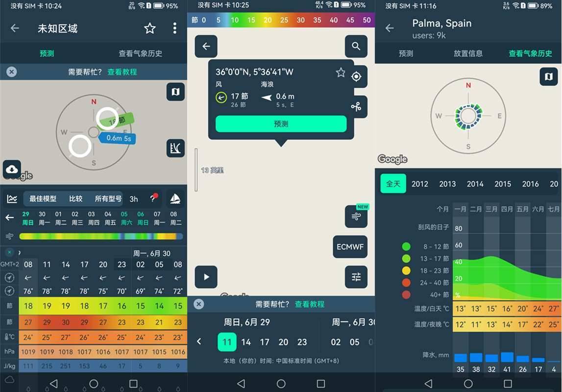Image resolution: width=562 pixels, height=392 pixels.
Task: Open map view on Palma page
Action: point(549,77)
